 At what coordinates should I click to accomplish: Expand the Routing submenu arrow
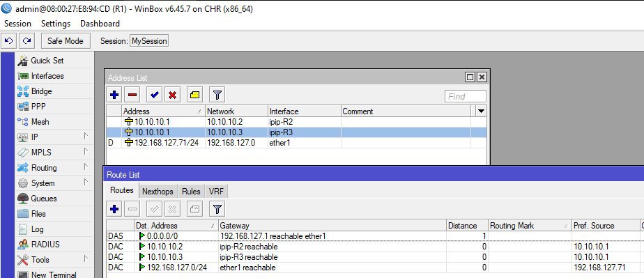click(x=86, y=167)
